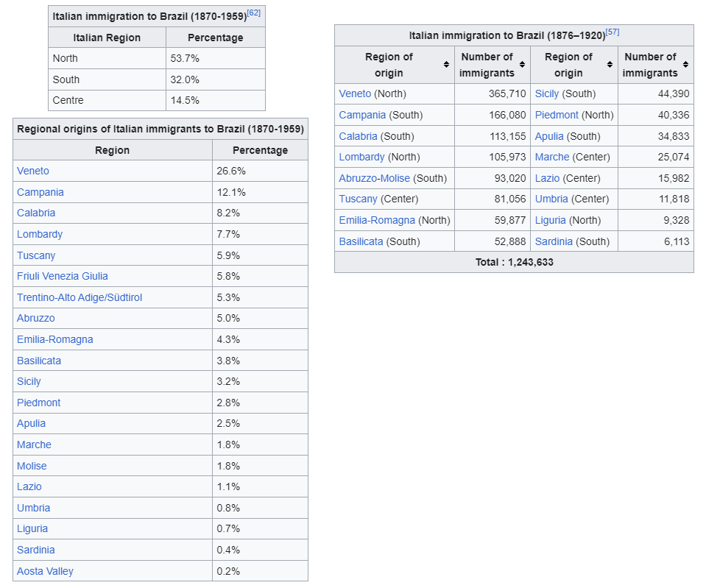The height and width of the screenshot is (588, 706).
Task: Open Molise link
Action: pyautogui.click(x=32, y=466)
